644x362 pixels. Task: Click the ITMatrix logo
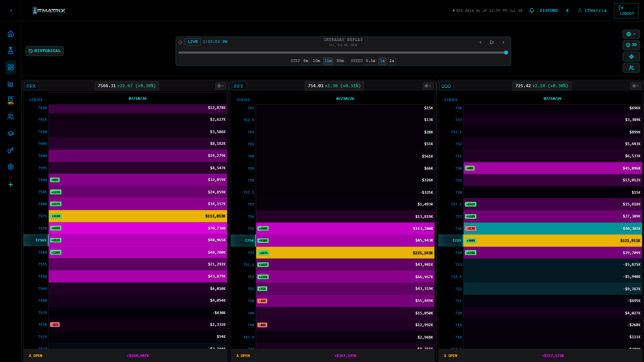click(x=49, y=11)
